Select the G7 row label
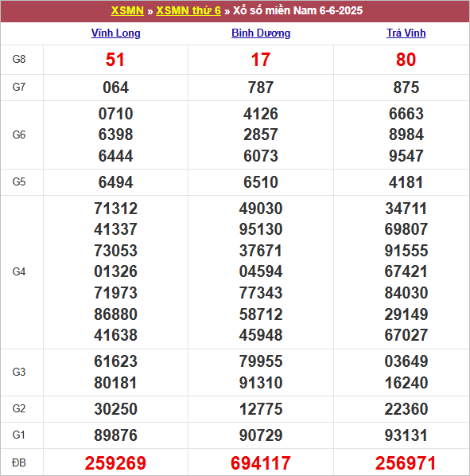The height and width of the screenshot is (476, 470). (x=19, y=87)
